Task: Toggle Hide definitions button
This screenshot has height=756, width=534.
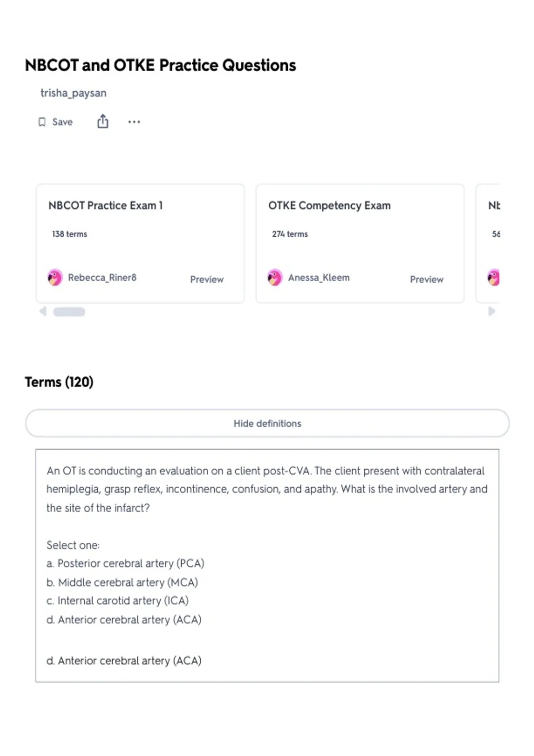Action: click(x=267, y=423)
